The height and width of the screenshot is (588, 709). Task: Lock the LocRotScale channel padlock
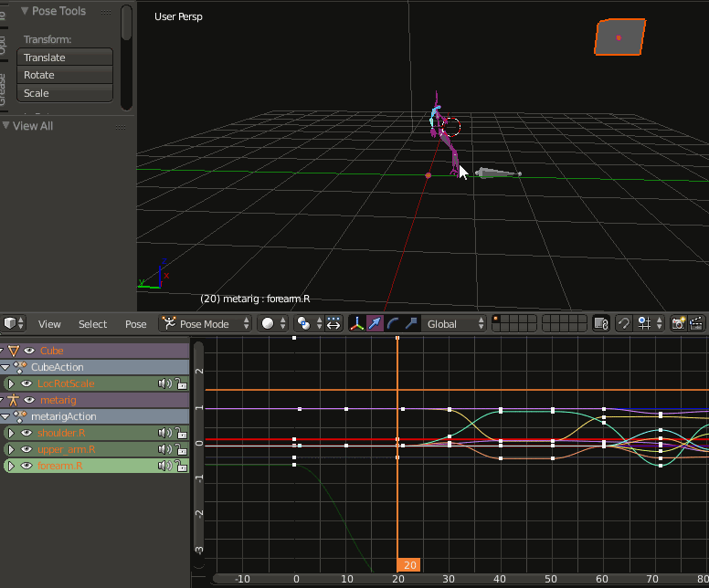[x=181, y=383]
